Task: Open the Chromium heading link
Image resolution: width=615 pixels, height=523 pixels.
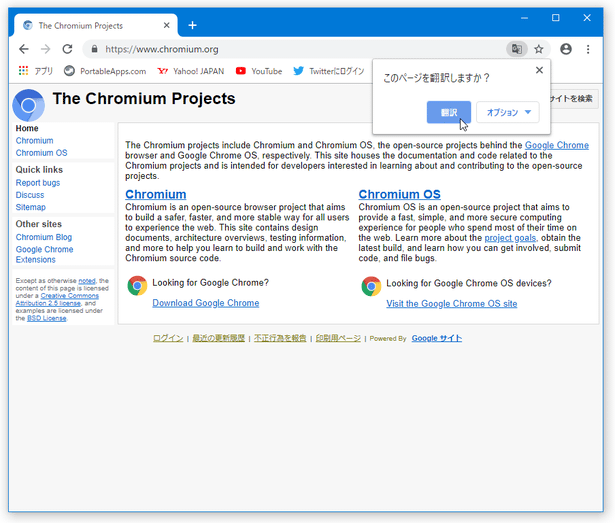Action: pyautogui.click(x=156, y=194)
